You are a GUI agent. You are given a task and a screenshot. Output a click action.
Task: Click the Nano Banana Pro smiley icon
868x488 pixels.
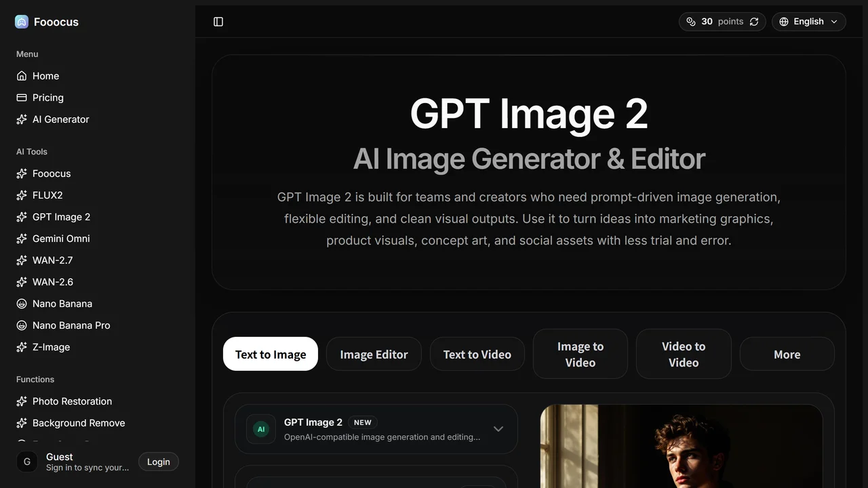tap(22, 325)
